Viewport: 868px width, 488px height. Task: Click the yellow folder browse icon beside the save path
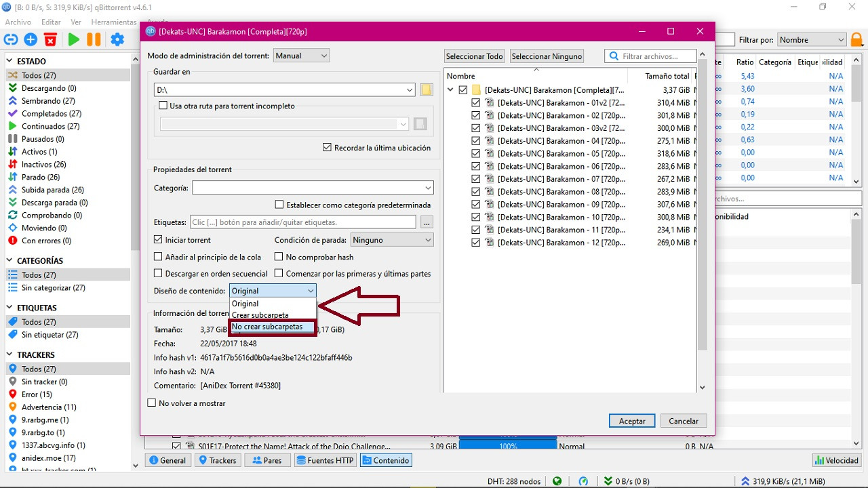coord(426,90)
